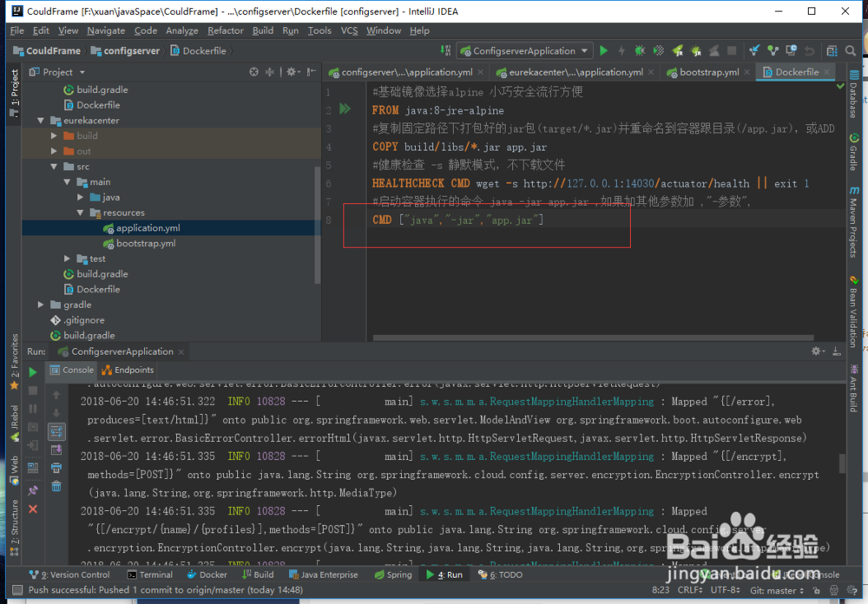Run ConfigserverApplication with the green play icon
The height and width of the screenshot is (604, 868).
pyautogui.click(x=603, y=50)
